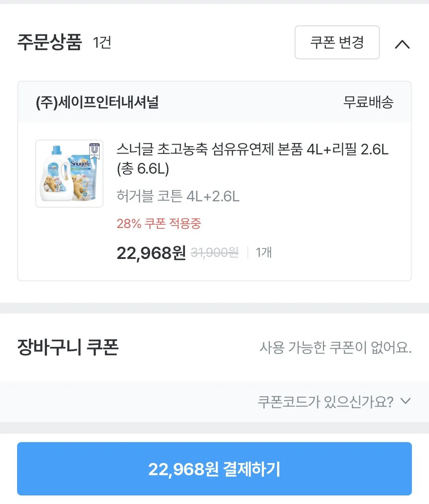Tap the red 28% 쿠폰 적용중 label
This screenshot has height=504, width=429.
pyautogui.click(x=159, y=224)
